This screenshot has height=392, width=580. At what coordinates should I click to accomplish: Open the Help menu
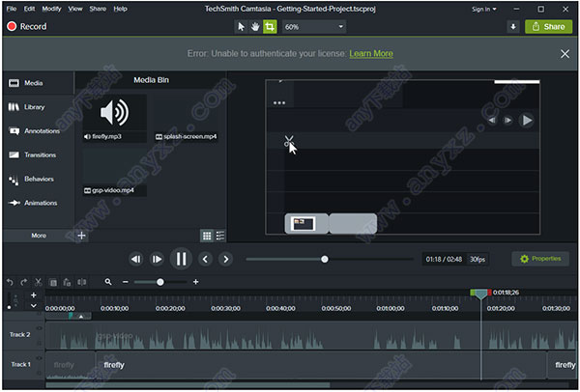click(x=120, y=9)
